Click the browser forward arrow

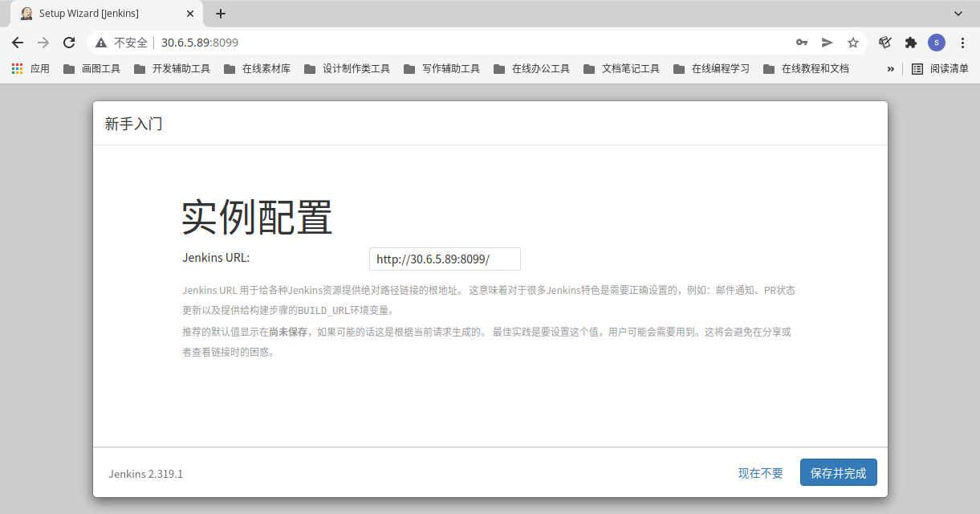pyautogui.click(x=43, y=43)
